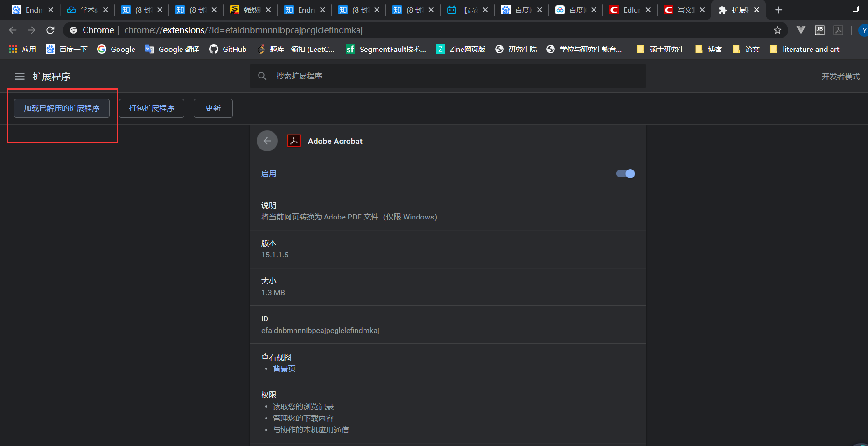Click permission 与协作的本机应用通信
Screen dimensions: 868x446
[311, 430]
